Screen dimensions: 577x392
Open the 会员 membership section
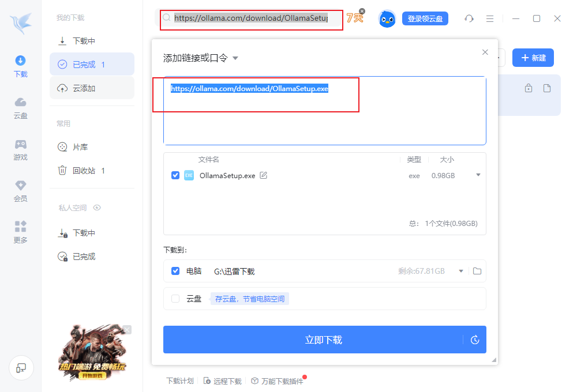coord(21,191)
